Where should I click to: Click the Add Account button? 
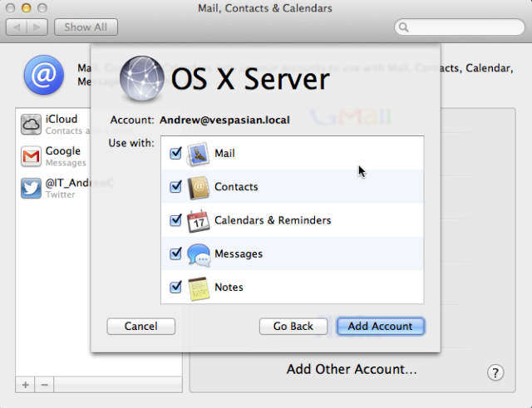[x=381, y=327]
